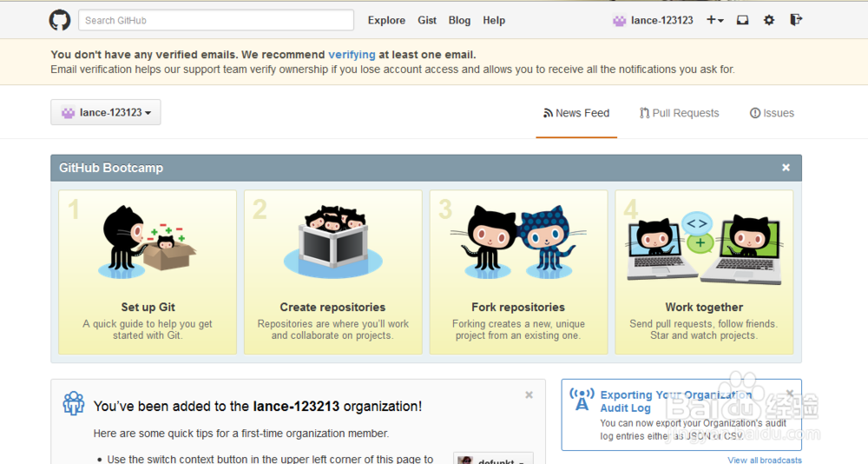
Task: Open the Gist link in header
Action: [x=427, y=21]
